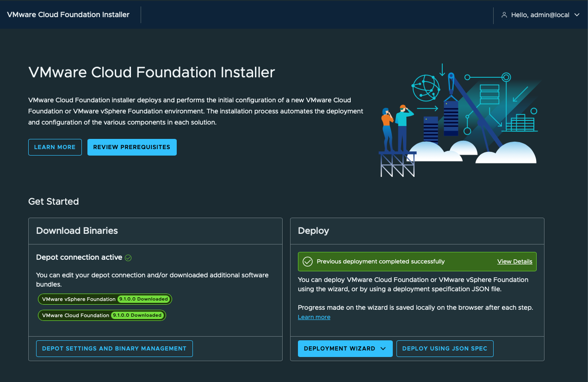Click the success checkmark icon in the deployment banner
This screenshot has height=382, width=588.
308,262
